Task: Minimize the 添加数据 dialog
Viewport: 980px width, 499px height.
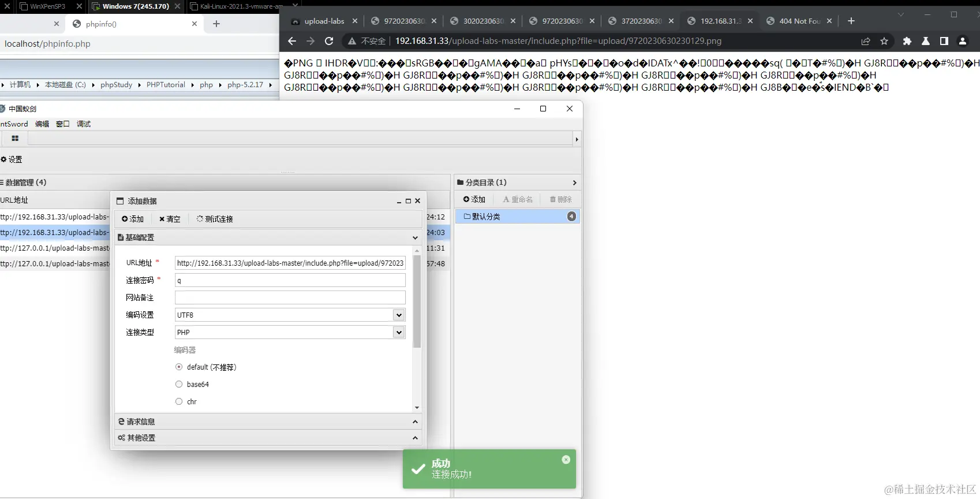Action: pyautogui.click(x=399, y=201)
